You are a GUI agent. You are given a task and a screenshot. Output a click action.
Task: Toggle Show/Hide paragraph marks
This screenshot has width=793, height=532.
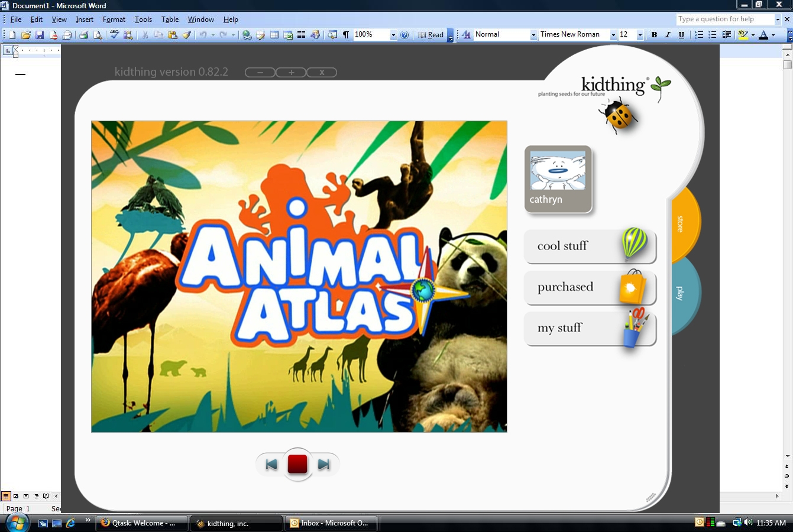pos(346,35)
